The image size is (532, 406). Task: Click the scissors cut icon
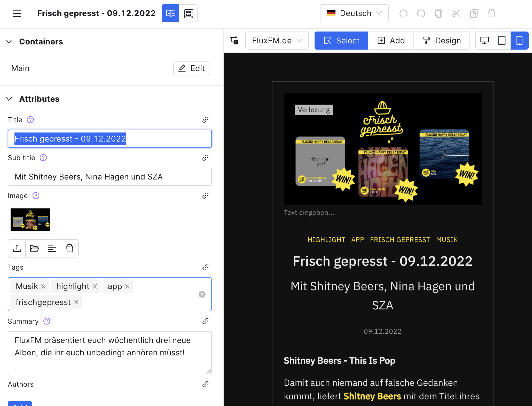click(456, 13)
